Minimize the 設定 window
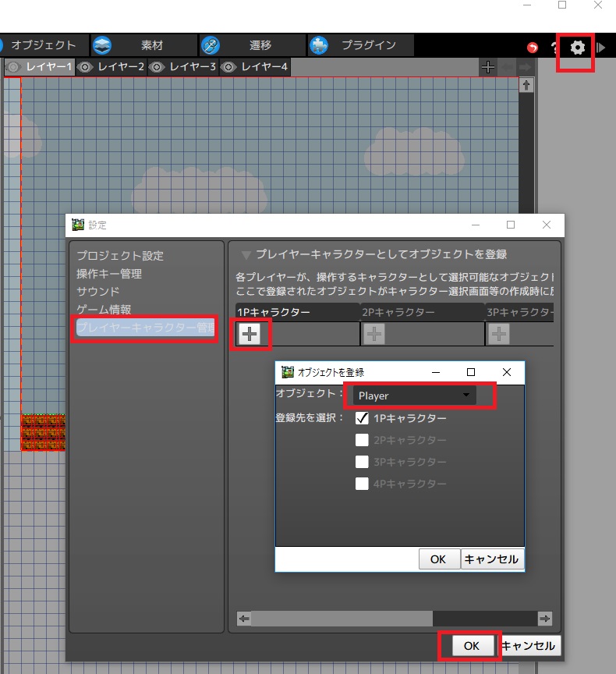 pyautogui.click(x=476, y=225)
